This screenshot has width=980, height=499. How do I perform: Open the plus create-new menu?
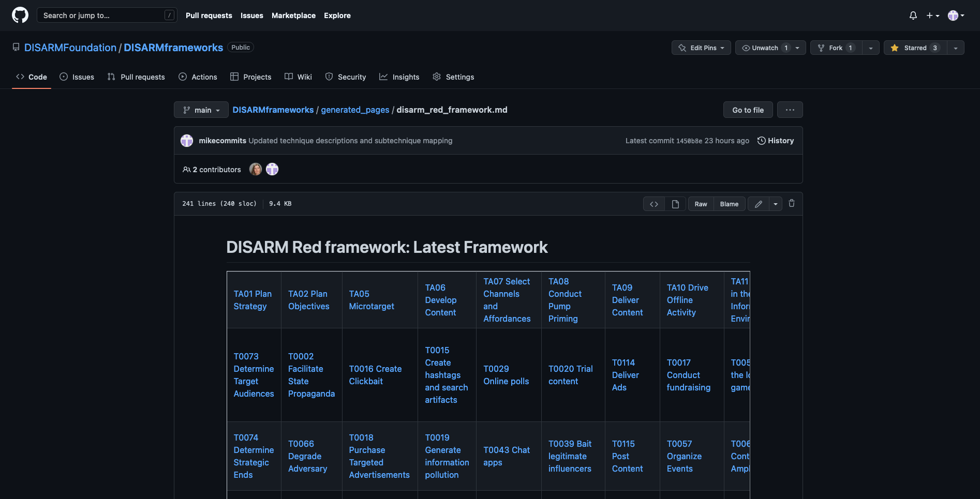click(933, 16)
